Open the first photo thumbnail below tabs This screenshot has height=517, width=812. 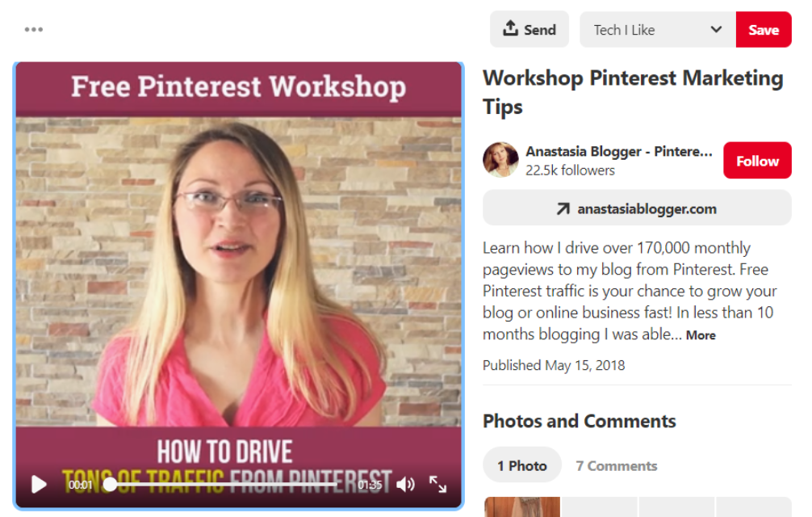click(x=522, y=506)
